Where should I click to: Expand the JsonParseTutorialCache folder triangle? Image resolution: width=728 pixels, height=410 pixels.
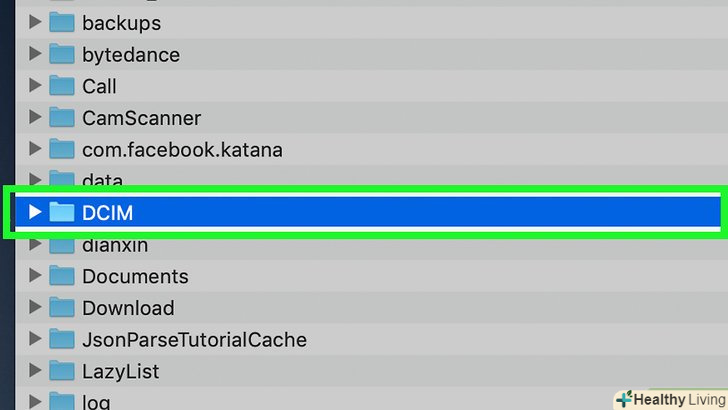click(x=35, y=340)
